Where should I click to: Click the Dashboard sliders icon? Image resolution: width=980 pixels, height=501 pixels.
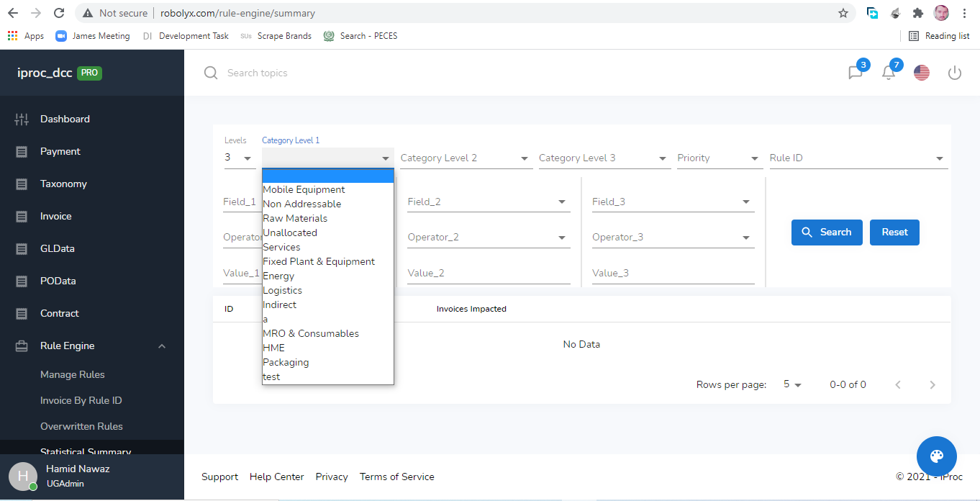[22, 119]
